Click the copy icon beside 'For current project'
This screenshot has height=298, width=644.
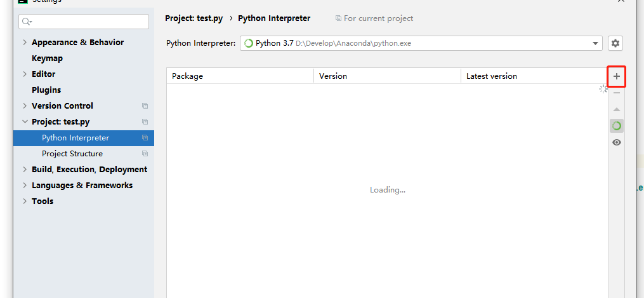(338, 18)
